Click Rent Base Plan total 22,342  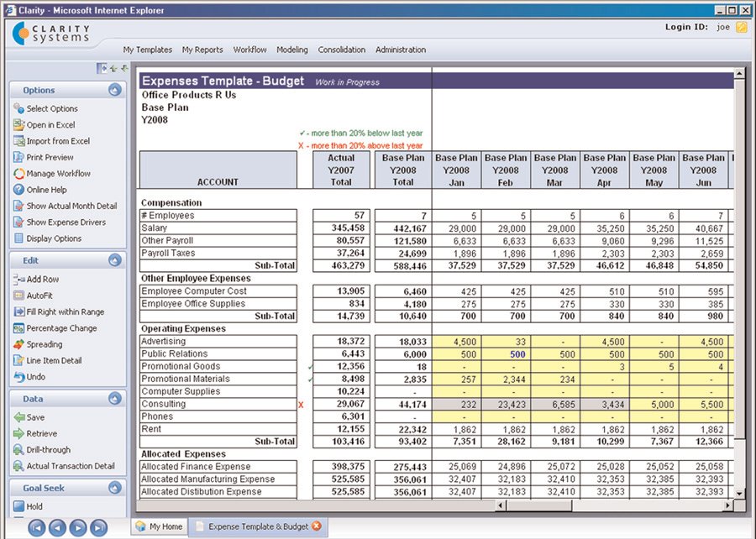(402, 431)
